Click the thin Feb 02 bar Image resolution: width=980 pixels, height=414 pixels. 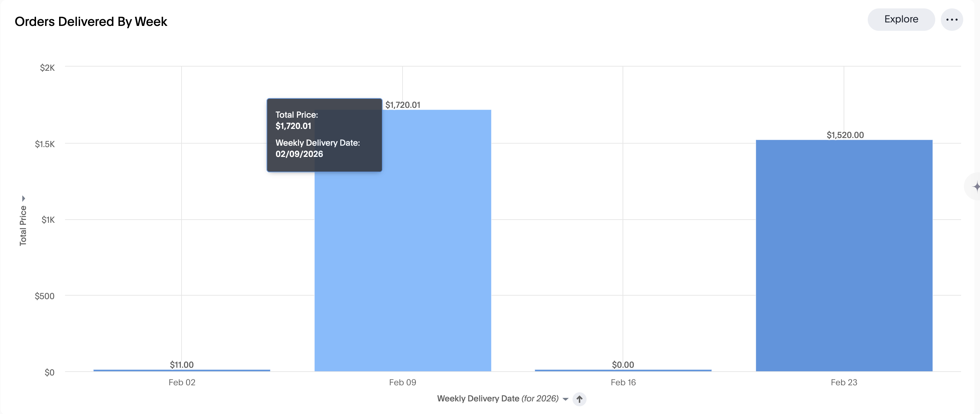[182, 370]
